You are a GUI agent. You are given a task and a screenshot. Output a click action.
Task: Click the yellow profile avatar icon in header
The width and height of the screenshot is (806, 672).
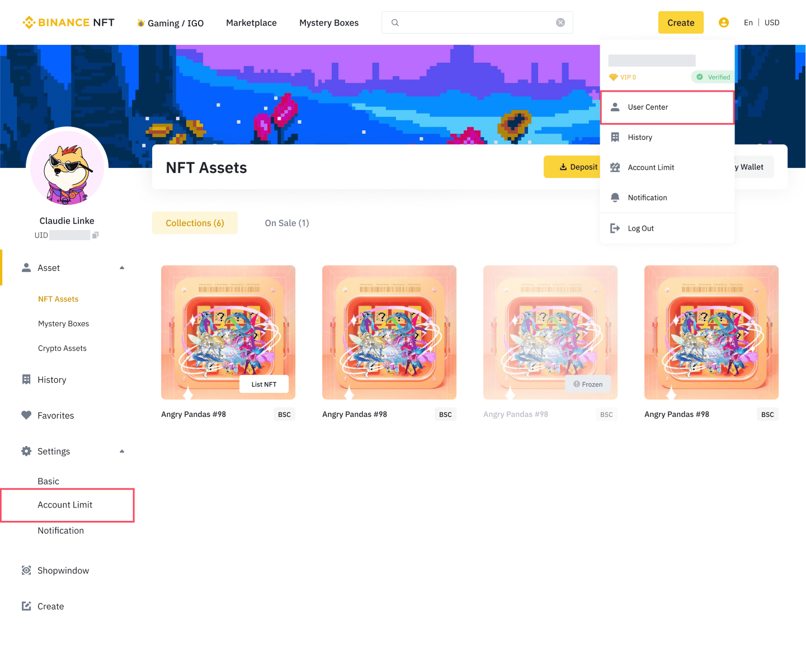point(723,22)
